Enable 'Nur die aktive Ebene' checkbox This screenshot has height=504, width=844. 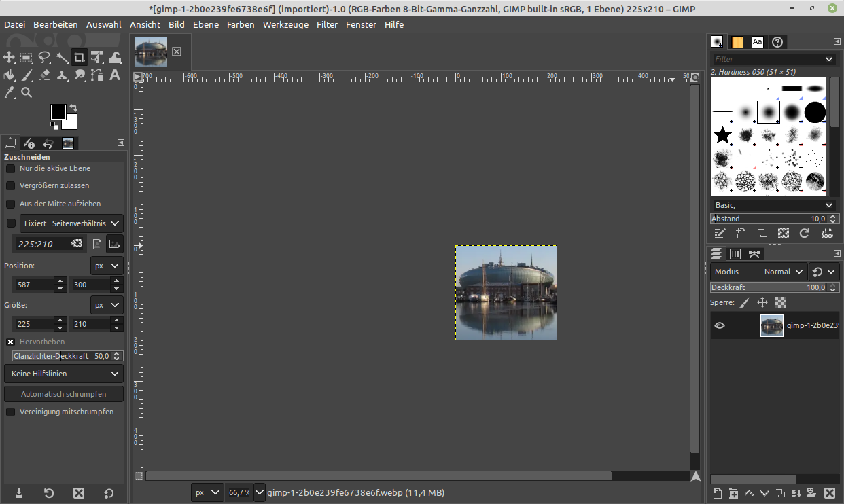click(11, 168)
